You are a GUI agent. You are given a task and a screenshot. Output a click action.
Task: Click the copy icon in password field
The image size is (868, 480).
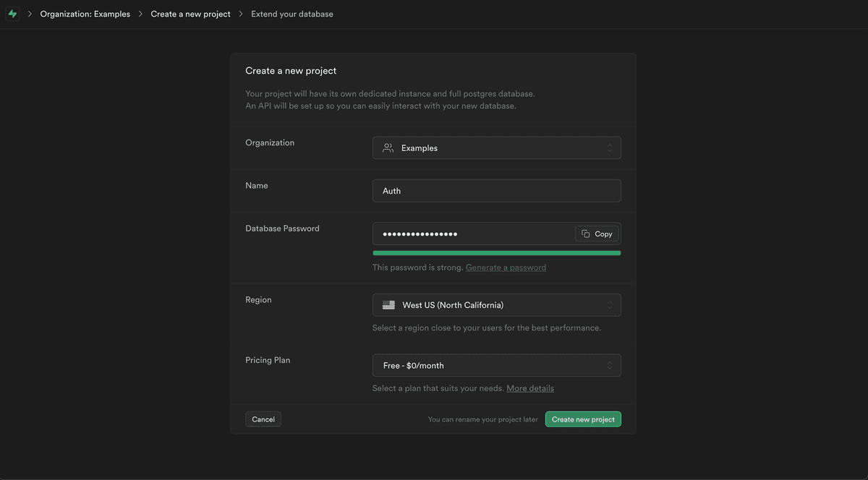pyautogui.click(x=586, y=234)
